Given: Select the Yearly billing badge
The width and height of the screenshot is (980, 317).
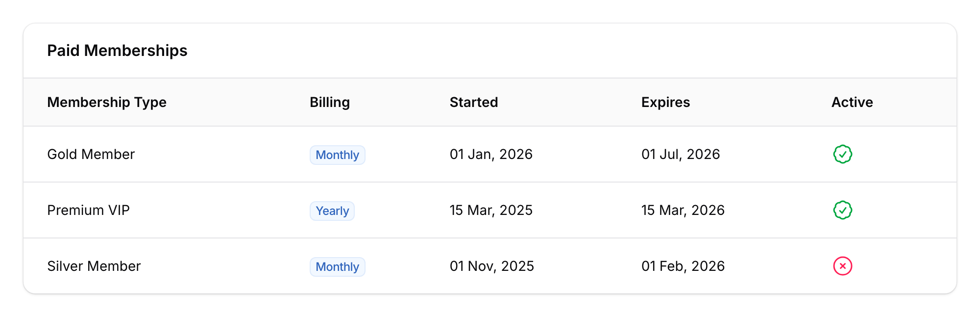Looking at the screenshot, I should (332, 211).
